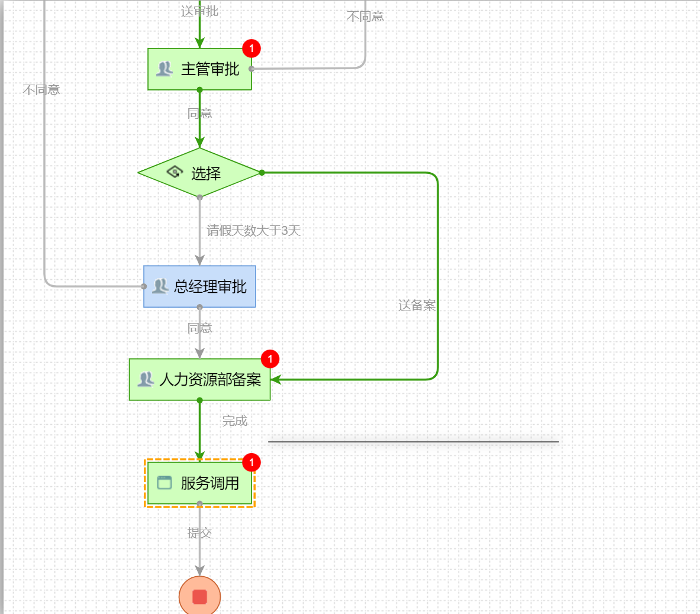Click the people icon in 总经理审批
This screenshot has width=700, height=614.
tap(160, 286)
